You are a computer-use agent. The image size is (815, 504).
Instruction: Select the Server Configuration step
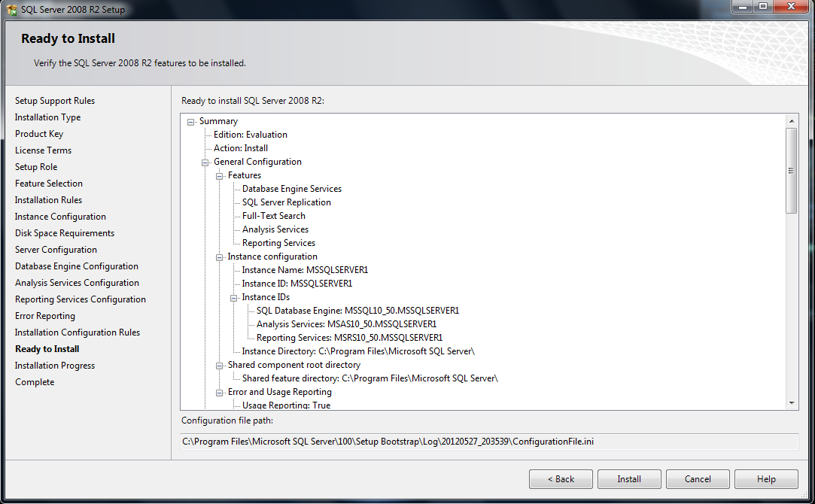click(56, 250)
